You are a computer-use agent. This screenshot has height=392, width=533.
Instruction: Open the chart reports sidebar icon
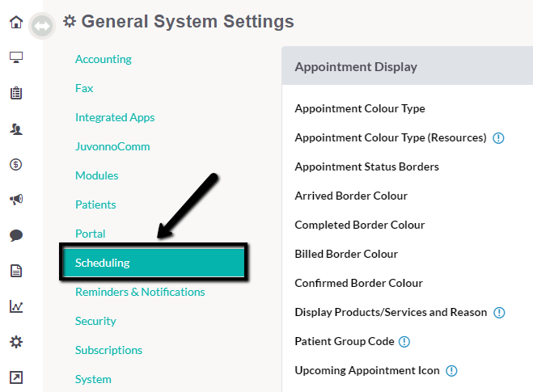[x=16, y=306]
